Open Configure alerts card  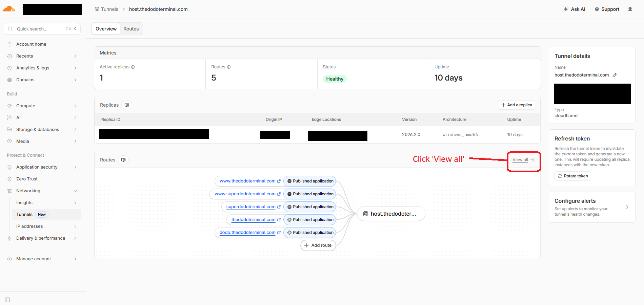[592, 207]
